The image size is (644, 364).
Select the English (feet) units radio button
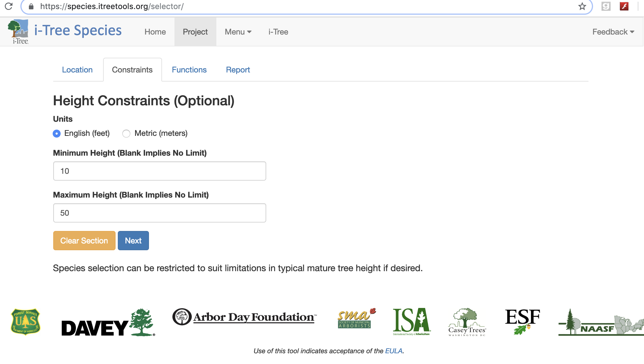click(x=57, y=134)
